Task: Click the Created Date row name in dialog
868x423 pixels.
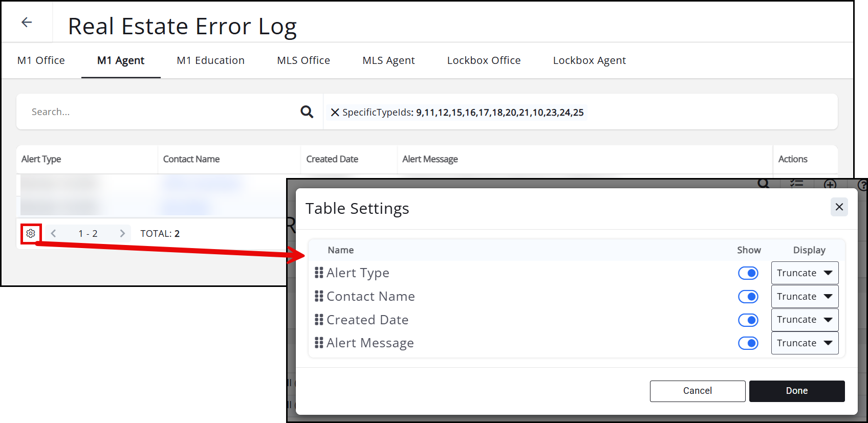Action: (x=367, y=320)
